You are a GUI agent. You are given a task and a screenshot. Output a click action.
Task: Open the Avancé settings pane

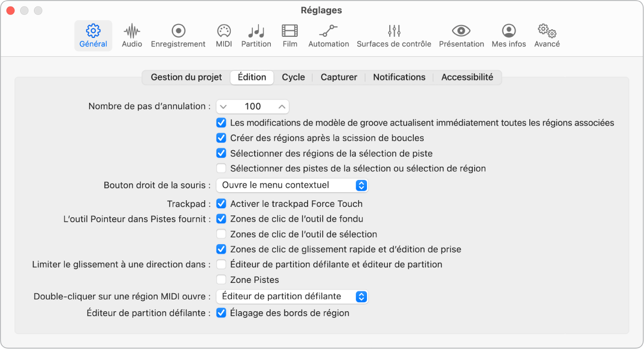click(546, 35)
